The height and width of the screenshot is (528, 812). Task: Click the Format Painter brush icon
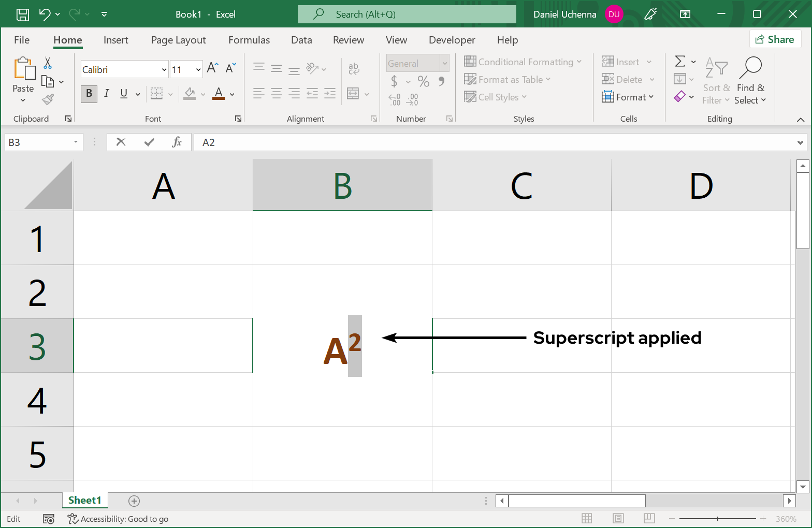(48, 99)
